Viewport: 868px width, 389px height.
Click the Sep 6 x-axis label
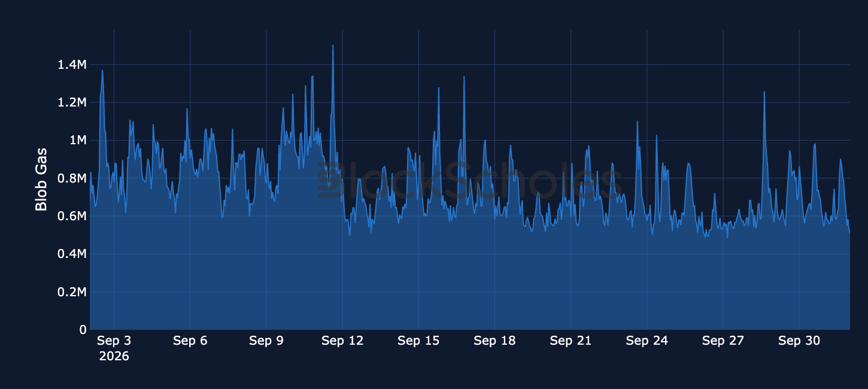coord(190,341)
